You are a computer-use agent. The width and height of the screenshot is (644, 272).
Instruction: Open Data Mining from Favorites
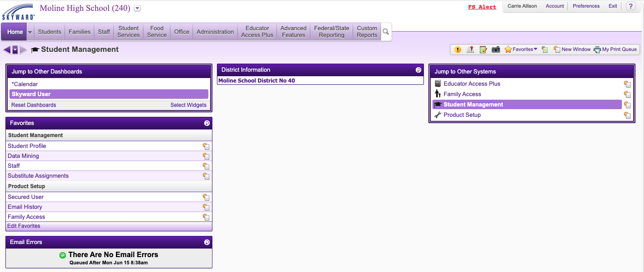(x=23, y=156)
